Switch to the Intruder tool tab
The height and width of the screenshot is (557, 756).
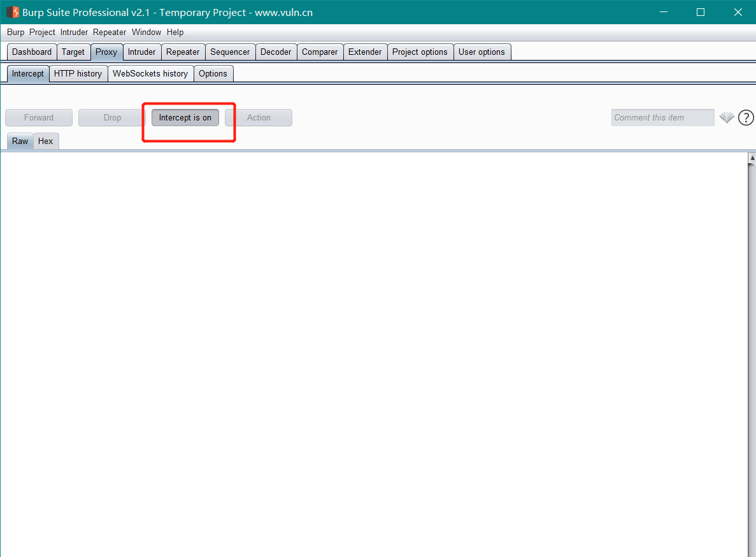click(x=141, y=52)
